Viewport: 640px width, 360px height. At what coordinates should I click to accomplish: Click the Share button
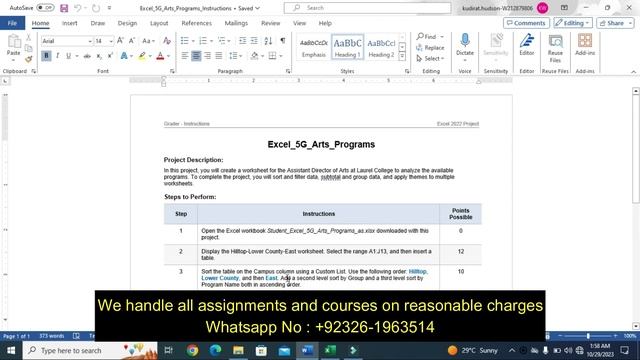click(x=616, y=23)
